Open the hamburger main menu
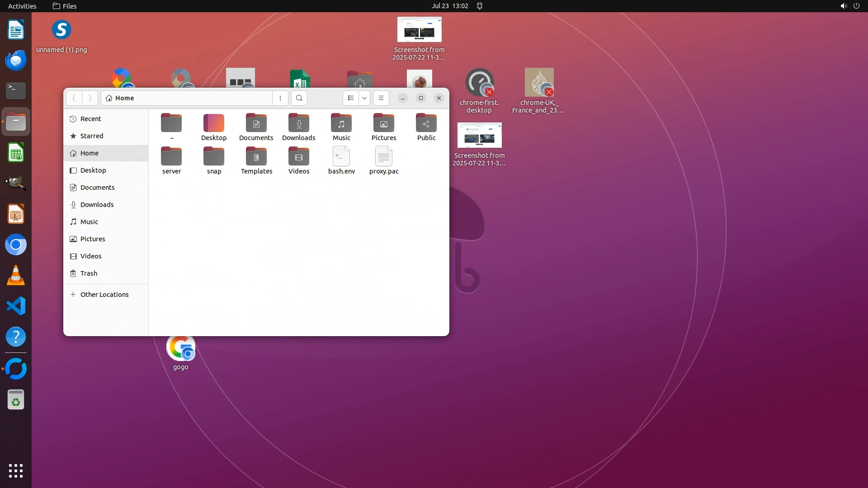Image resolution: width=868 pixels, height=488 pixels. pyautogui.click(x=381, y=98)
